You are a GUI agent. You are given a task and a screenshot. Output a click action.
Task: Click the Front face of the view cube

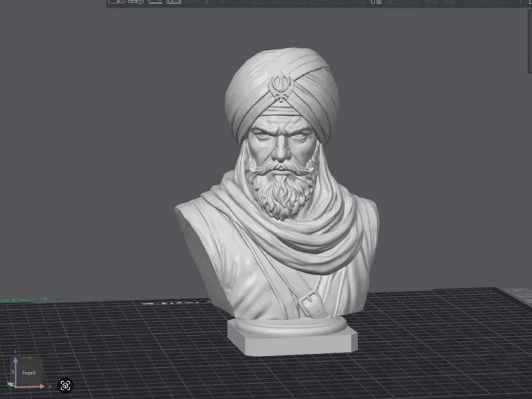click(29, 372)
